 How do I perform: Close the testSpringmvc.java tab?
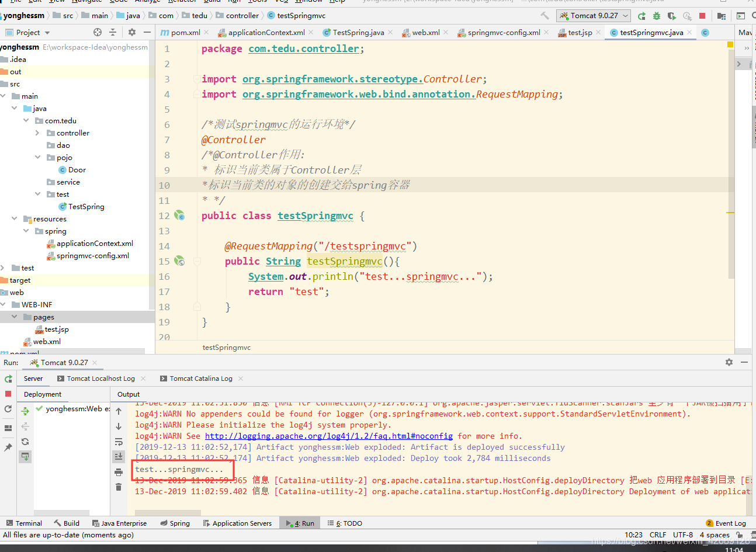pos(689,33)
